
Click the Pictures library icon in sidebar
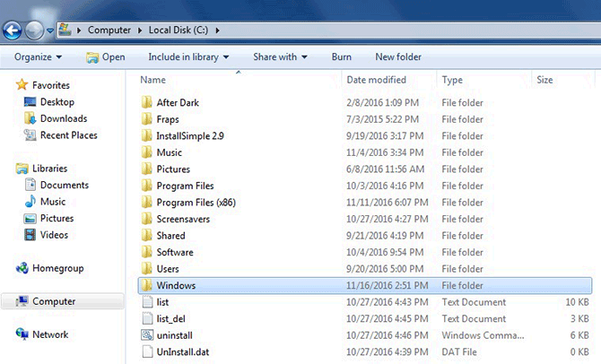[30, 219]
